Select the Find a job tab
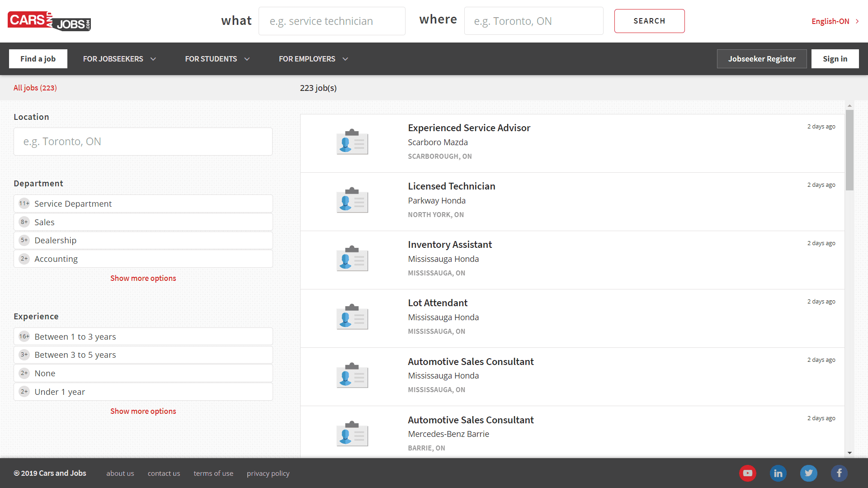Image resolution: width=868 pixels, height=488 pixels. pos(38,59)
